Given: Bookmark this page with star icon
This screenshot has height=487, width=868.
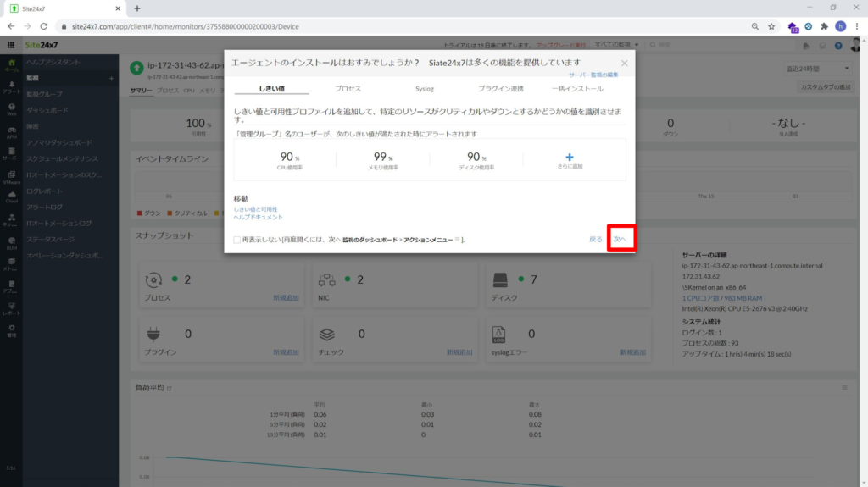Looking at the screenshot, I should coord(771,26).
